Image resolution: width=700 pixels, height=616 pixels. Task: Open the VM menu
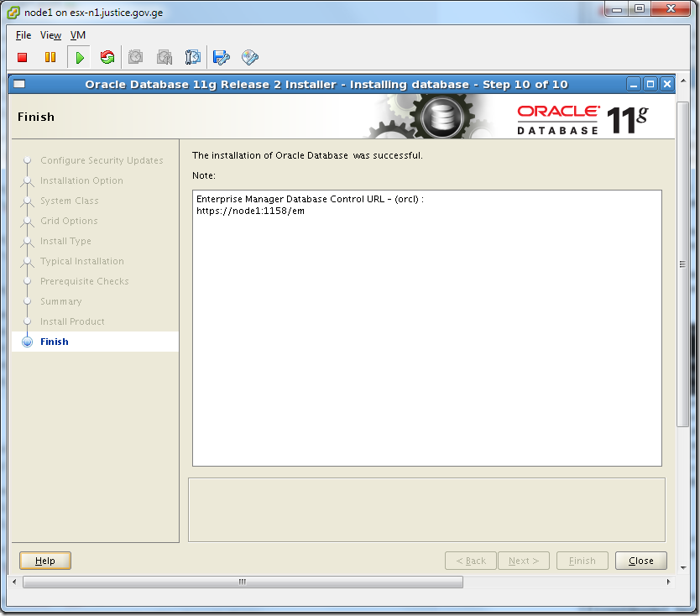pos(77,35)
